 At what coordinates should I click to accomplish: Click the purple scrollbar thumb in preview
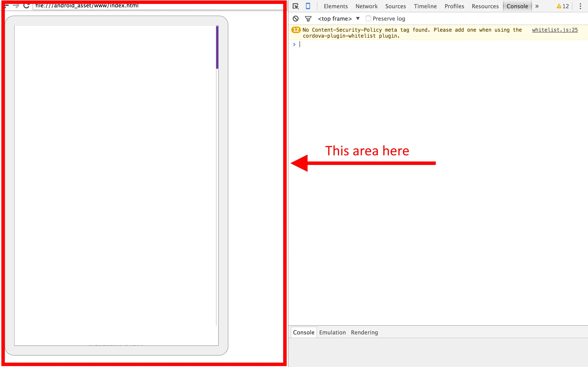[217, 47]
